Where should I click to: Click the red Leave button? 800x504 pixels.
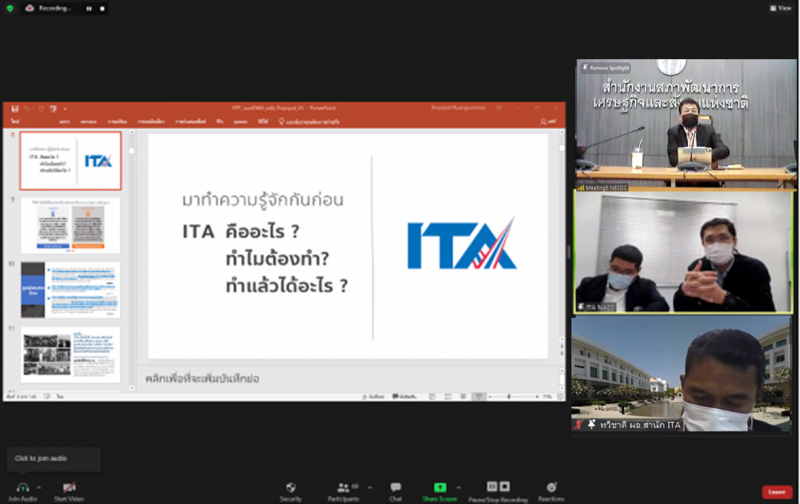777,492
